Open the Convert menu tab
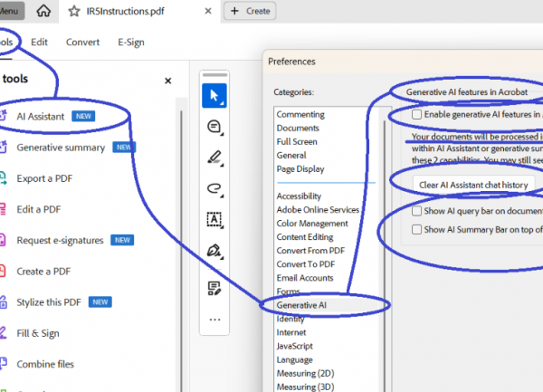Viewport: 543px width, 392px height. [x=82, y=43]
